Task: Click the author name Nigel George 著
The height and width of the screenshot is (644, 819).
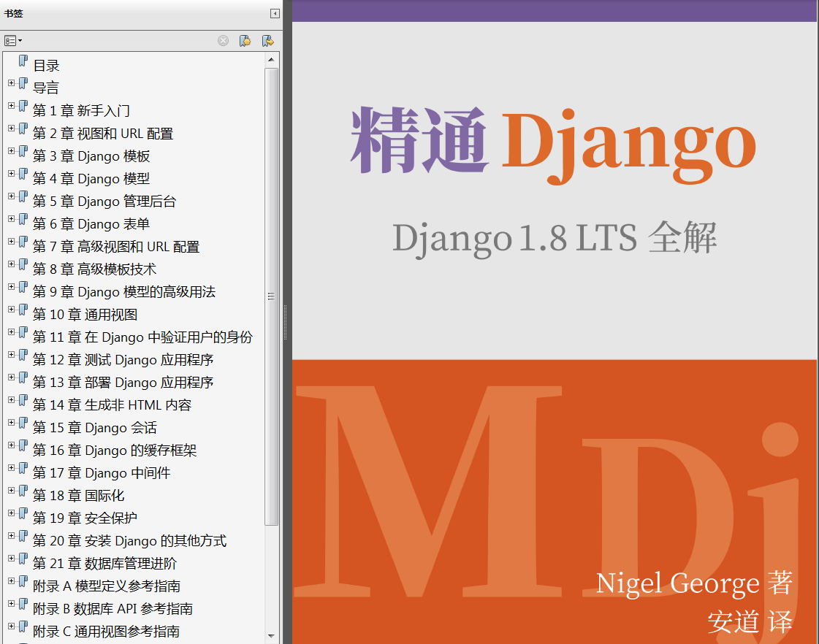Action: [x=695, y=583]
